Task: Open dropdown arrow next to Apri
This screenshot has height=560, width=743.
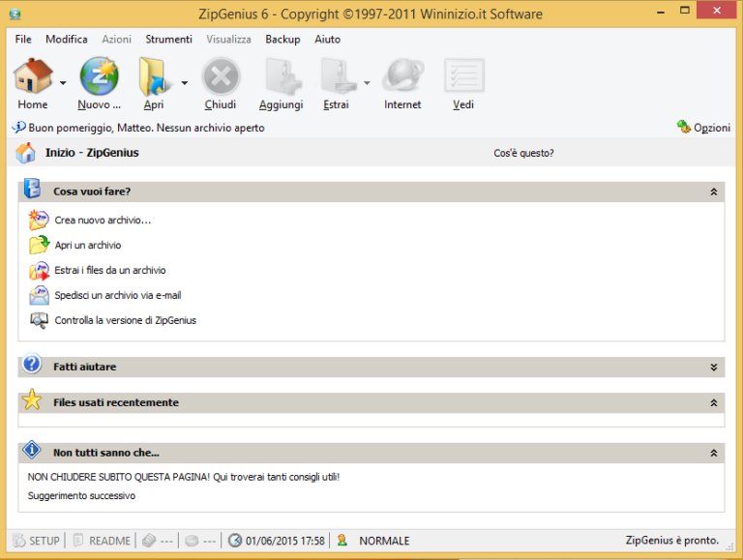Action: (x=184, y=83)
